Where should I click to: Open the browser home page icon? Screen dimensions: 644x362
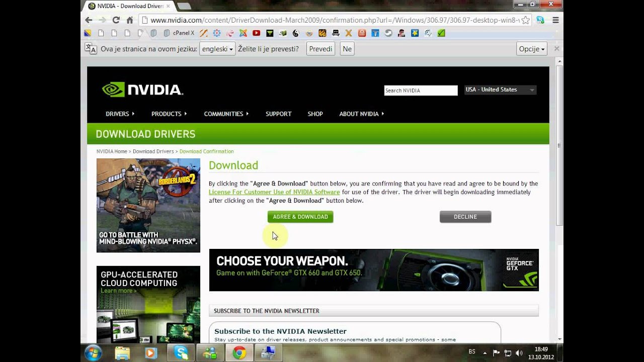(130, 20)
